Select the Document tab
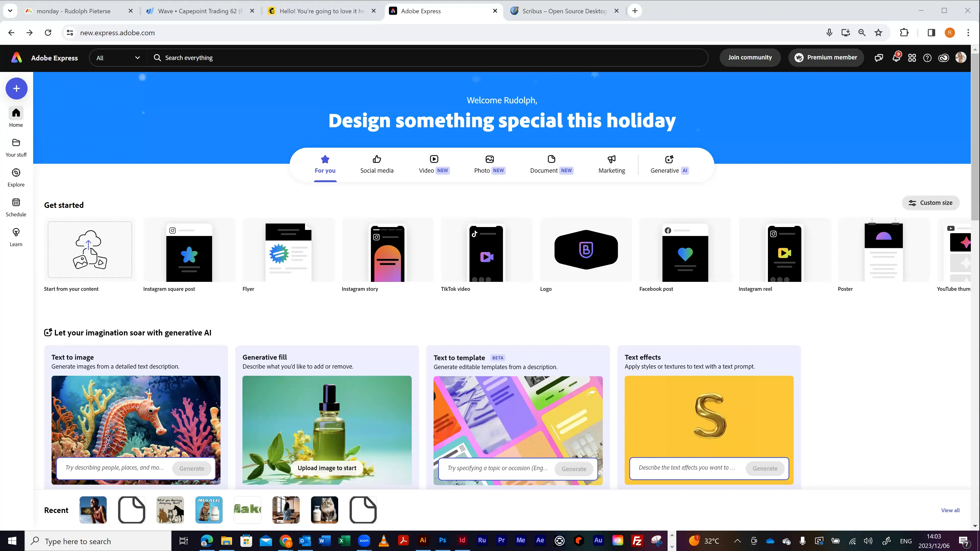 [x=551, y=164]
